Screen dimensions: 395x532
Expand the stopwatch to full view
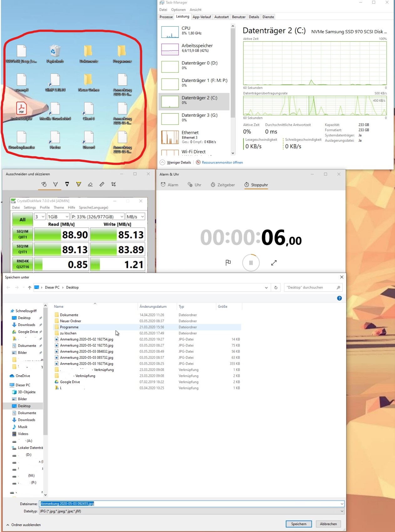point(274,263)
